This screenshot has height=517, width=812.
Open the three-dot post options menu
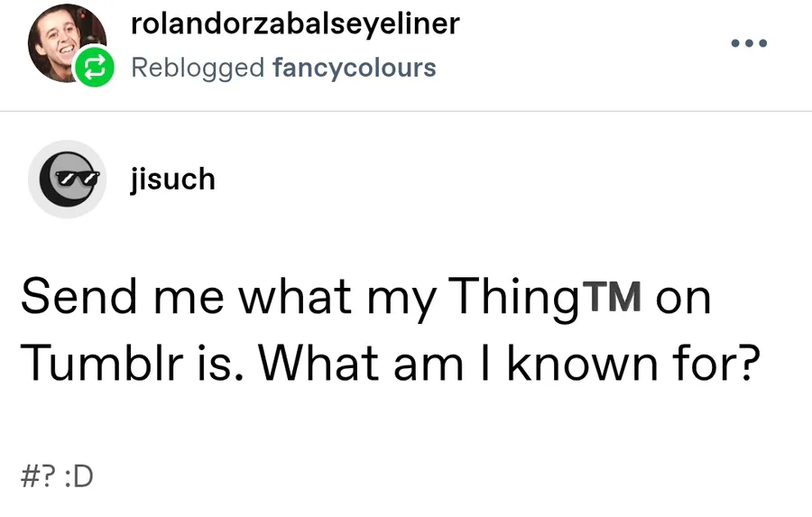749,42
